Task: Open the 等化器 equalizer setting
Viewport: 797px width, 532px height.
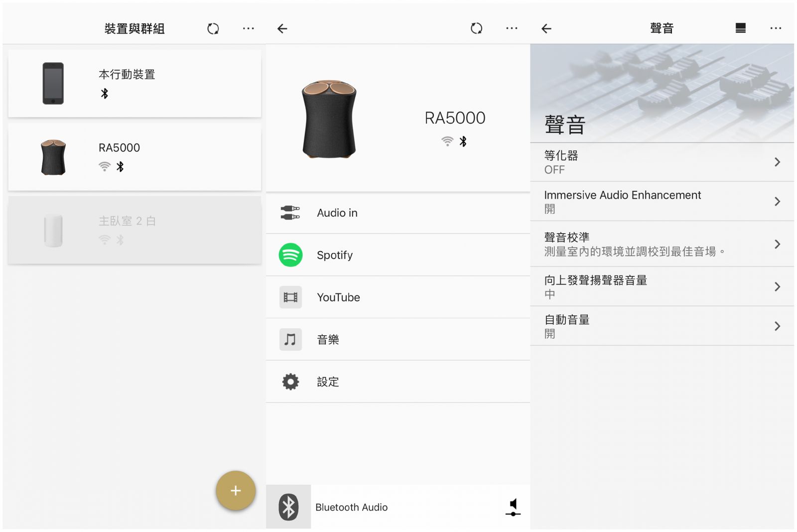Action: coord(662,162)
